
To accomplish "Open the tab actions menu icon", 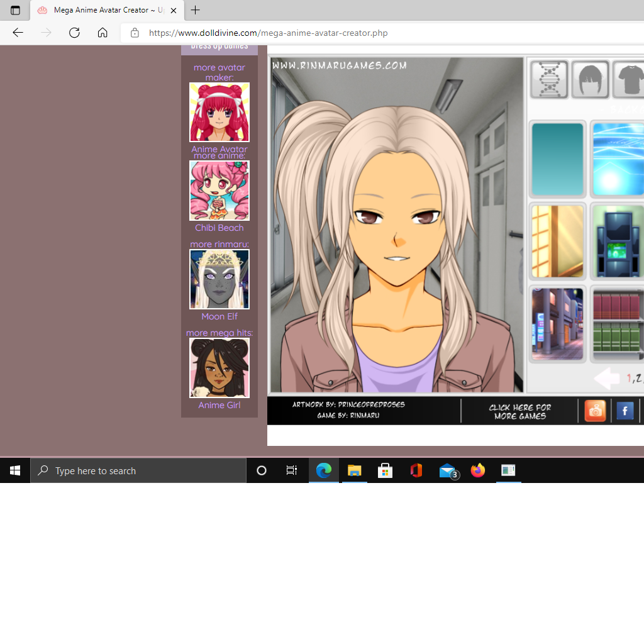I will point(15,10).
